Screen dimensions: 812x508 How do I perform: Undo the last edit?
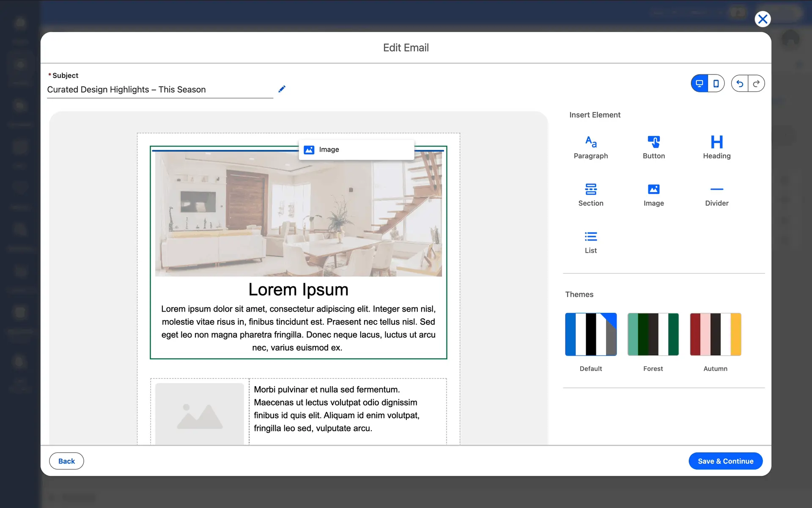pyautogui.click(x=740, y=83)
